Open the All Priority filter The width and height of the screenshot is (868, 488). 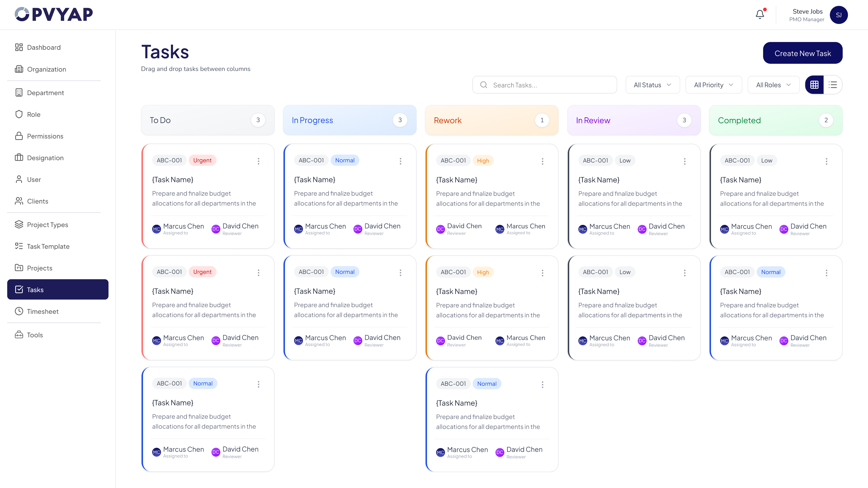coord(713,85)
